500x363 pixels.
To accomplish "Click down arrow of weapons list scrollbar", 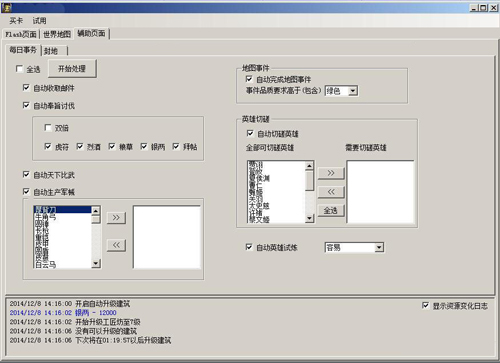I will coord(96,263).
